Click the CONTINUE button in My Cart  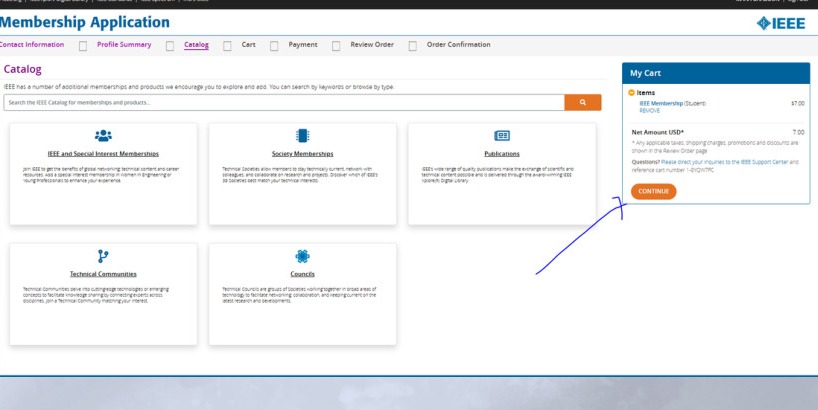[654, 191]
